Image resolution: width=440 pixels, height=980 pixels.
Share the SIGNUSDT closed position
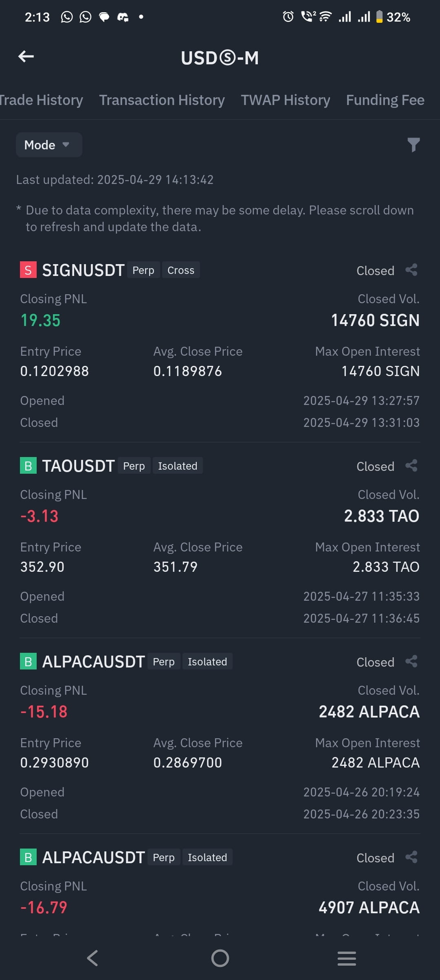(x=411, y=270)
